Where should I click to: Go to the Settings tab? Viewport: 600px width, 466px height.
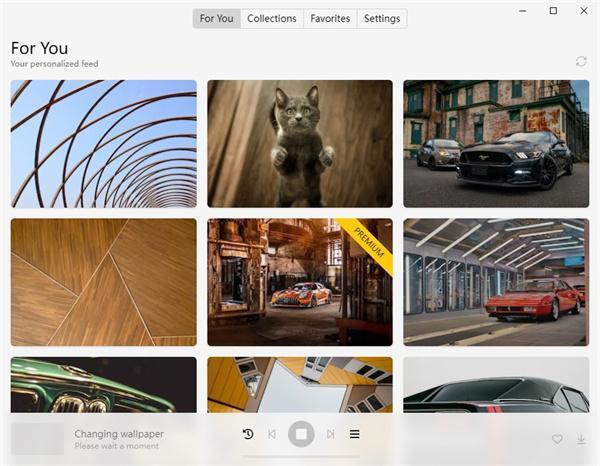(382, 18)
